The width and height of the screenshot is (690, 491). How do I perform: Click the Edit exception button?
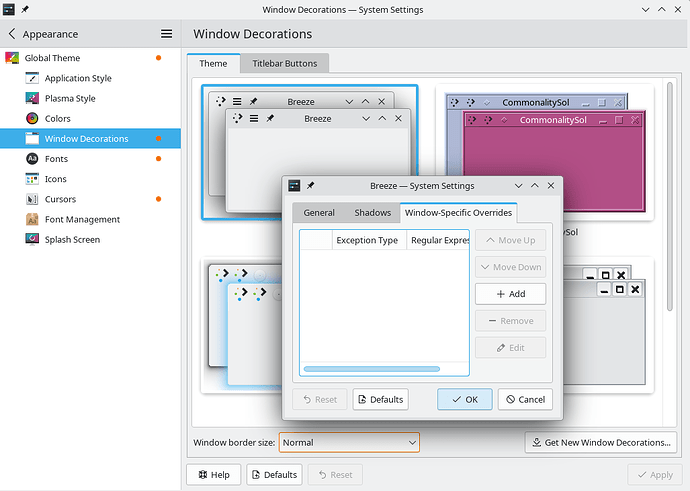510,348
